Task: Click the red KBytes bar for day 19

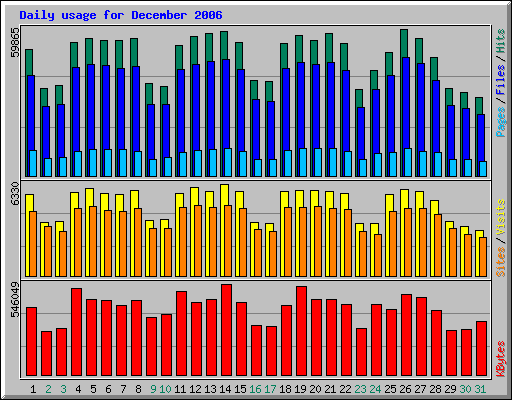Action: 302,331
